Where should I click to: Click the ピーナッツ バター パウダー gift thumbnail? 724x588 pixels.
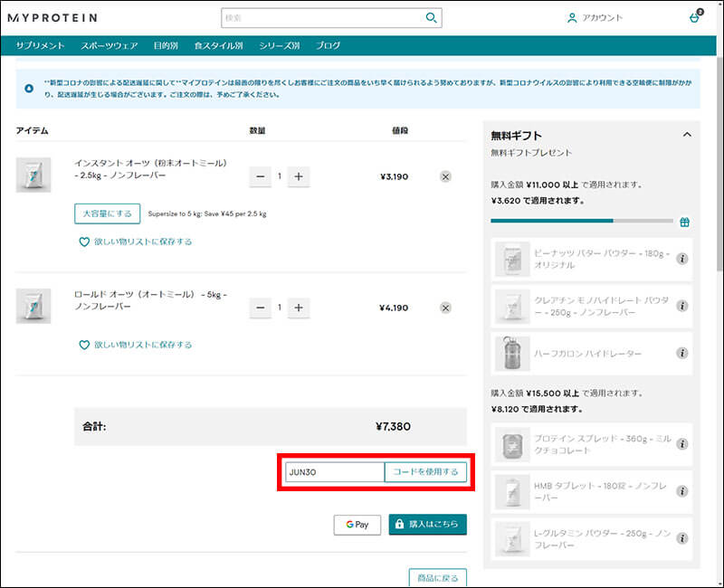512,259
